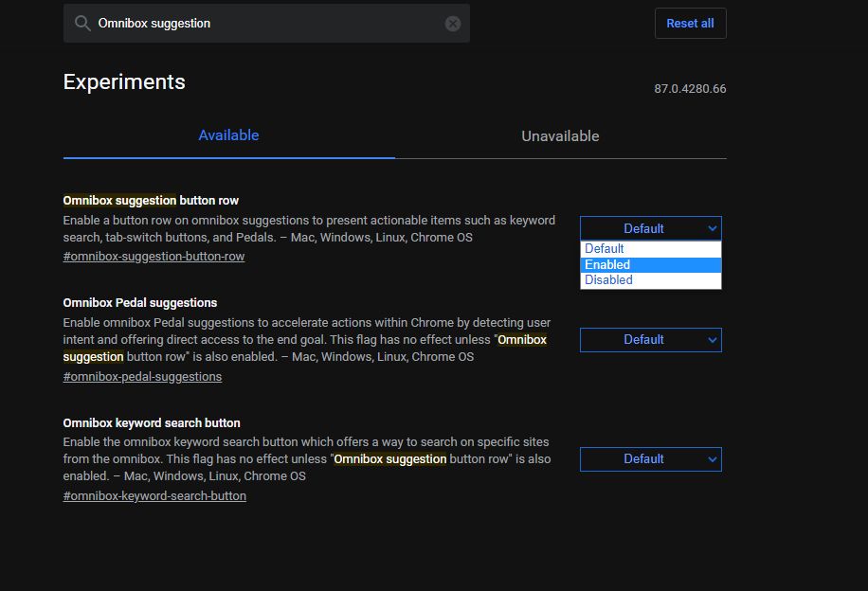The image size is (868, 591).
Task: Click the version number 87.0.4280.66
Action: click(x=690, y=89)
